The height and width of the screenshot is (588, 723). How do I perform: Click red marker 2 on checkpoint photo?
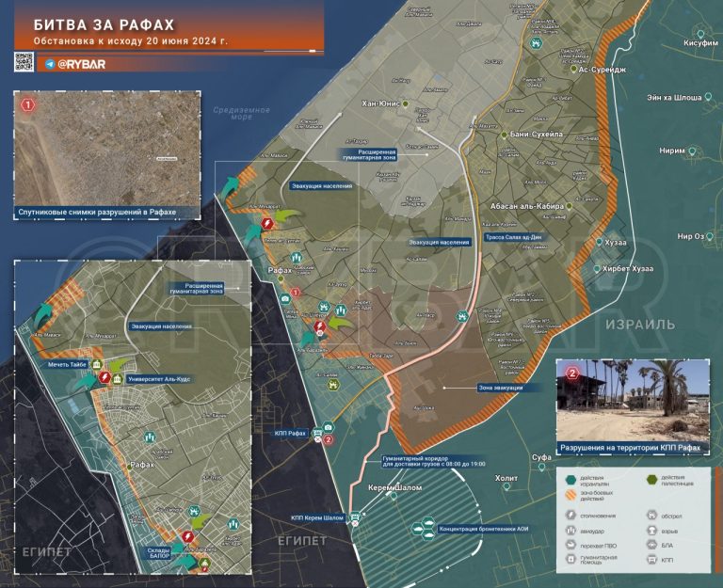click(x=571, y=371)
